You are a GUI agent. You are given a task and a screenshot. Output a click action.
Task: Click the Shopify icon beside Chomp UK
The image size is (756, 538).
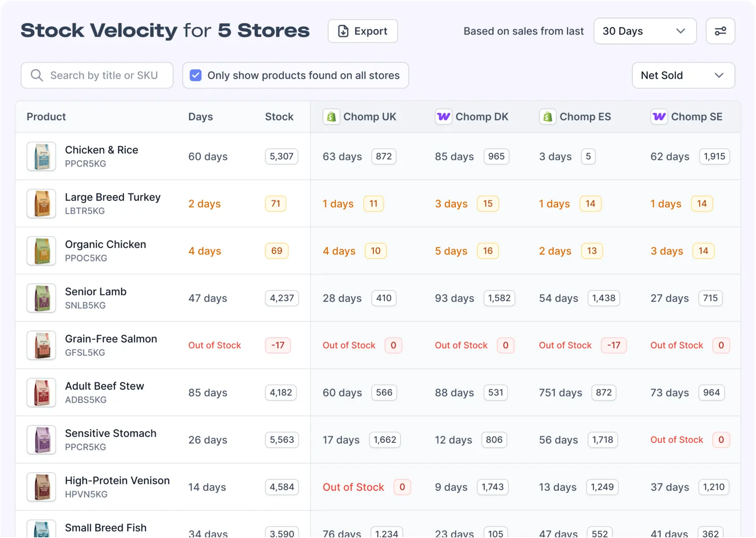(331, 117)
